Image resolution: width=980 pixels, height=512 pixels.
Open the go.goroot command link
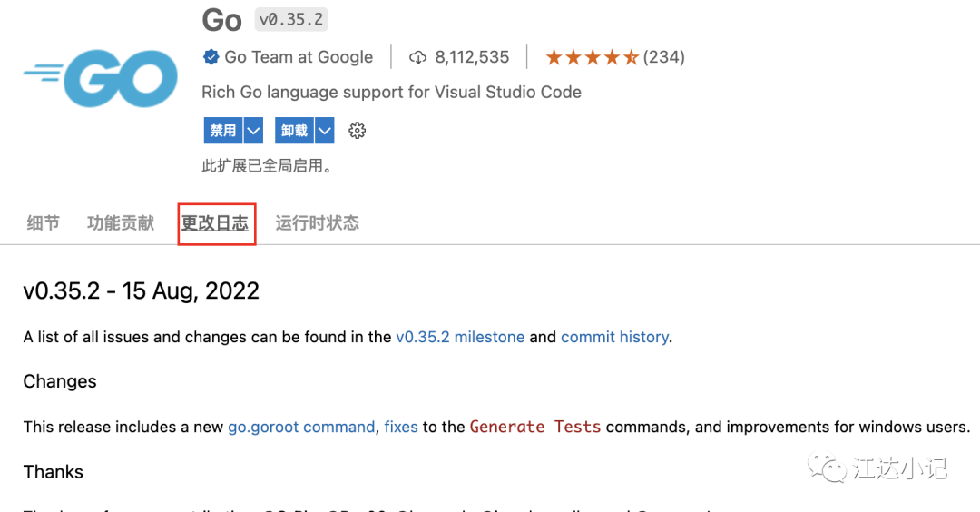(301, 427)
